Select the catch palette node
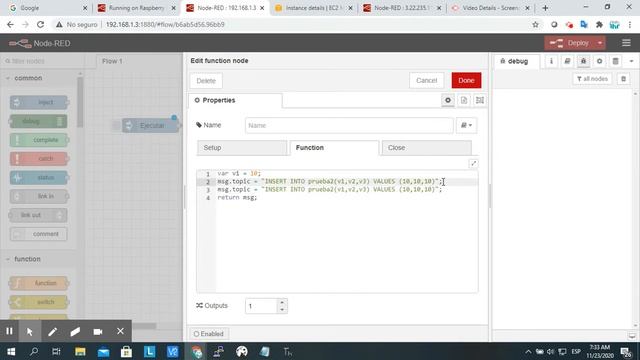The image size is (640, 360). [39, 159]
